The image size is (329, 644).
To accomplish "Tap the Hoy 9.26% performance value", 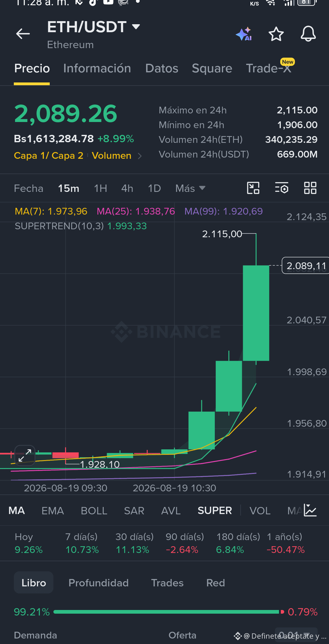I will tap(29, 550).
